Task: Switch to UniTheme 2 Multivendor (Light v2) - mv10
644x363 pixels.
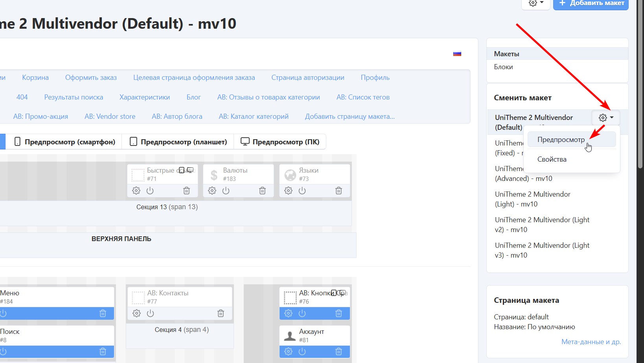Action: [542, 225]
